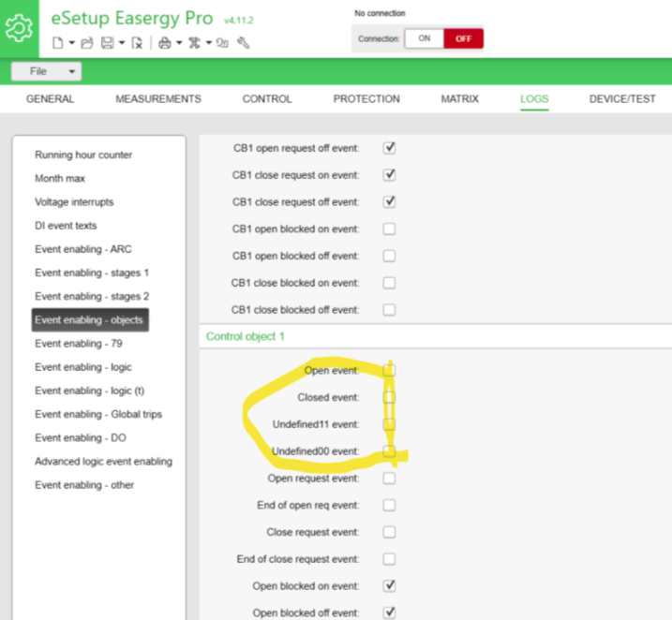Open Voltage interrupts page
This screenshot has width=672, height=620.
tap(74, 201)
